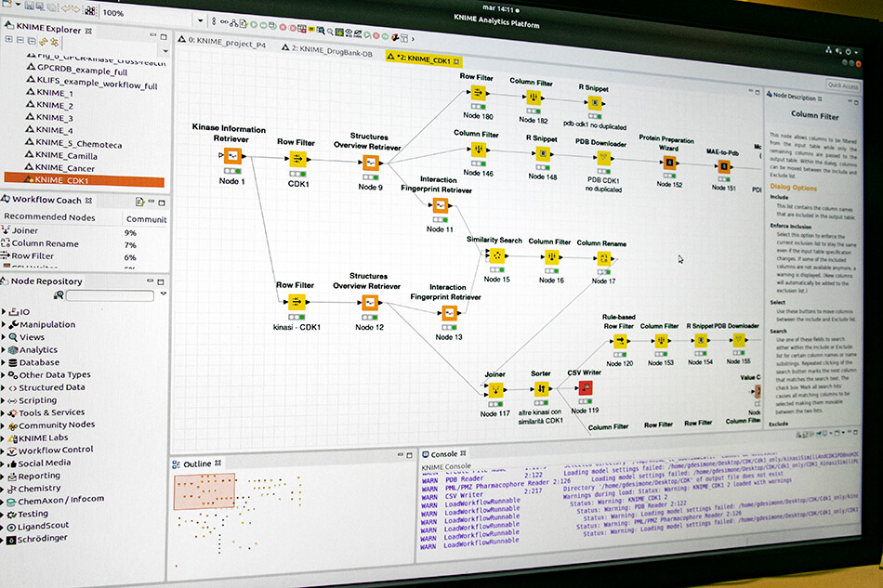Click the Quick Access box

(843, 85)
